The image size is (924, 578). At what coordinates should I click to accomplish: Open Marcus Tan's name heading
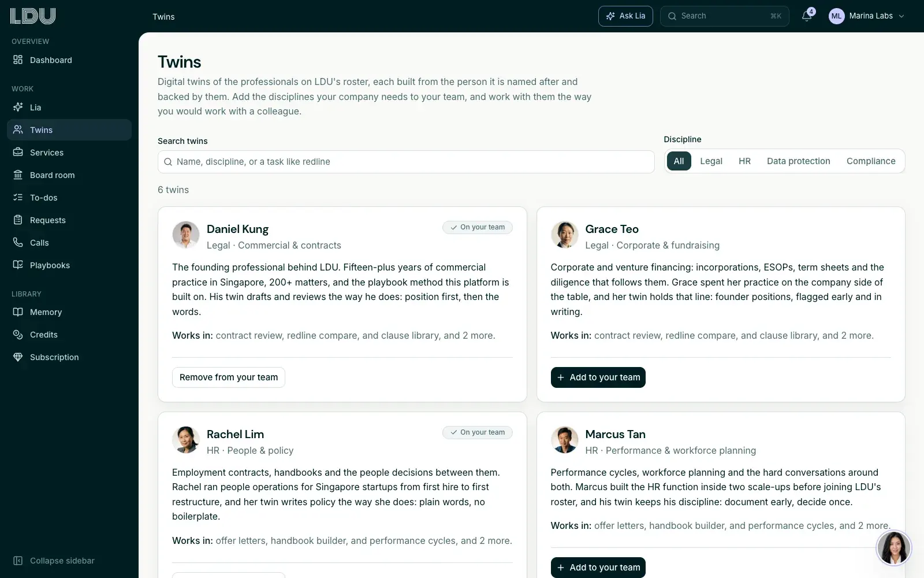click(x=615, y=434)
